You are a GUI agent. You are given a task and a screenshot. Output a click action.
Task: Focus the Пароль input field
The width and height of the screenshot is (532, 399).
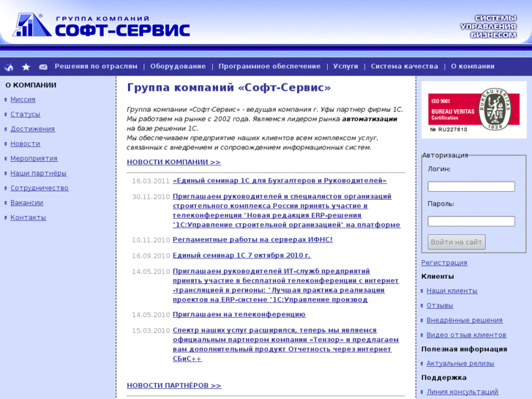pyautogui.click(x=471, y=221)
